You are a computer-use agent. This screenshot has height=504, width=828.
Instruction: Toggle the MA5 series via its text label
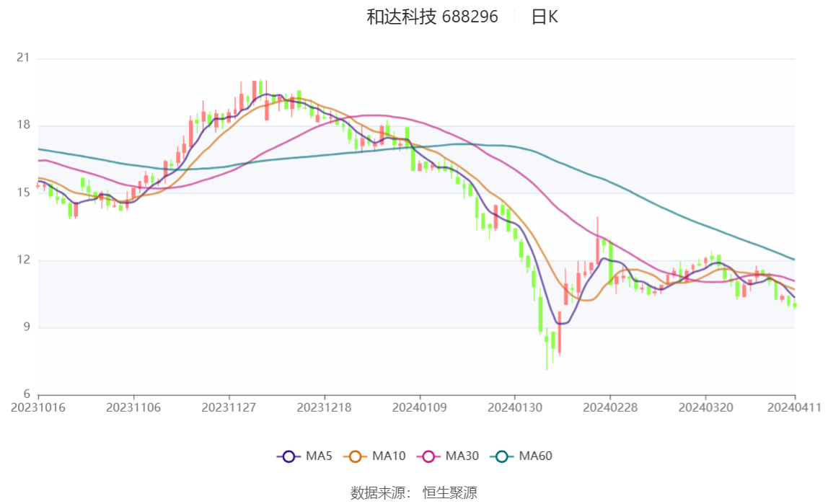319,456
